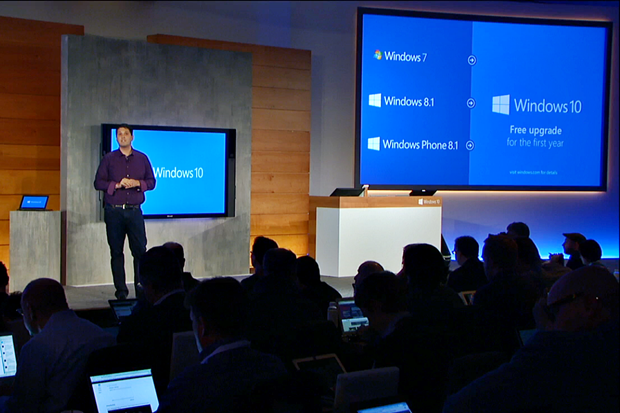620x413 pixels.
Task: Click the logo beside Windows Phone 8.1 text
Action: tap(374, 144)
